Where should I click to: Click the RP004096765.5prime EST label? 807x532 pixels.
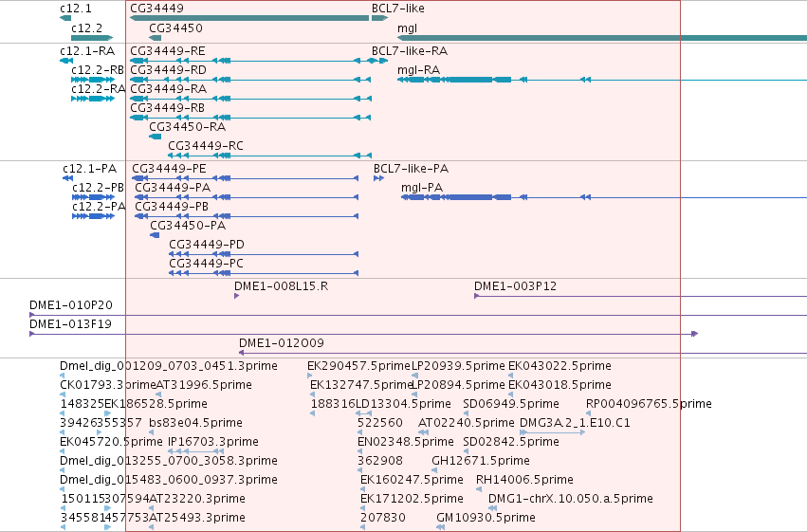(x=649, y=404)
